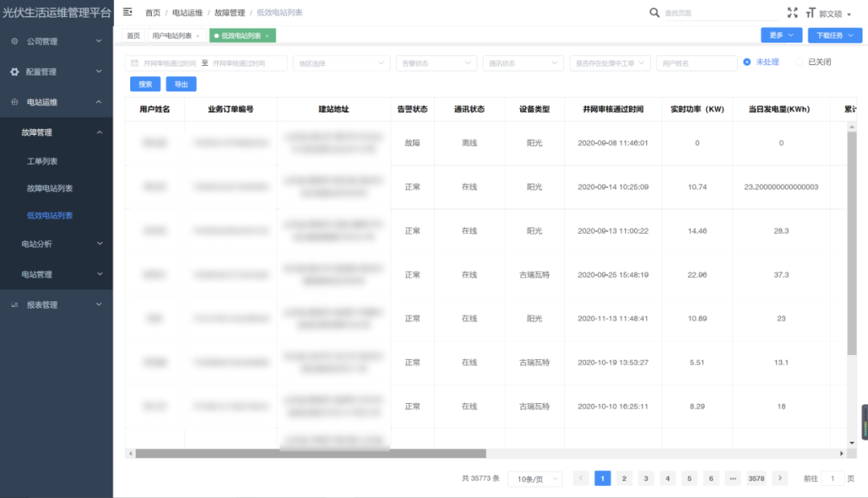The height and width of the screenshot is (498, 868).
Task: Click vertical scrollbar down arrow
Action: coord(852,443)
